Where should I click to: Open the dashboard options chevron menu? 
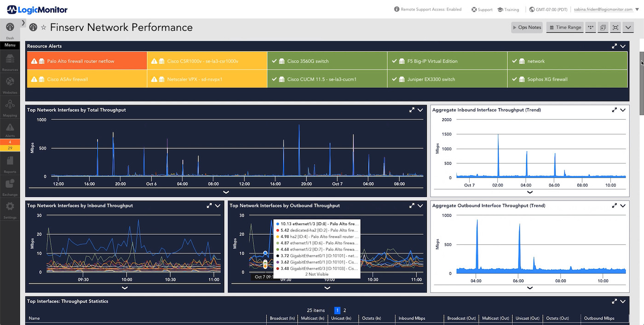[x=628, y=28]
